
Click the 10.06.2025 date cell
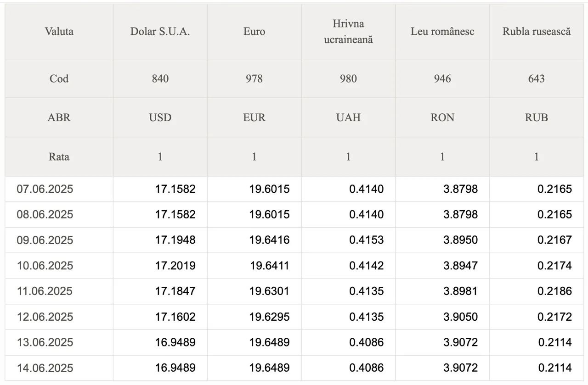59,266
